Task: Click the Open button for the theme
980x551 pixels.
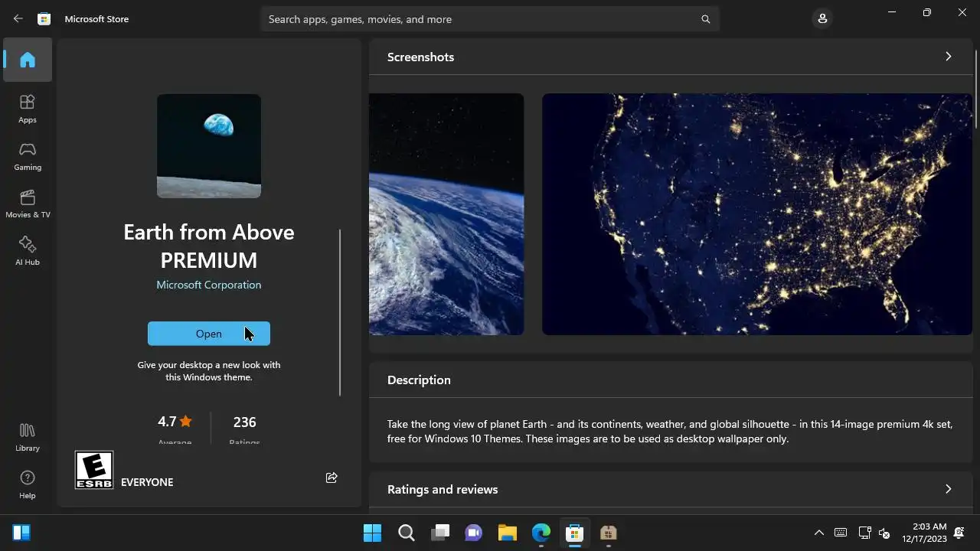Action: pos(209,334)
